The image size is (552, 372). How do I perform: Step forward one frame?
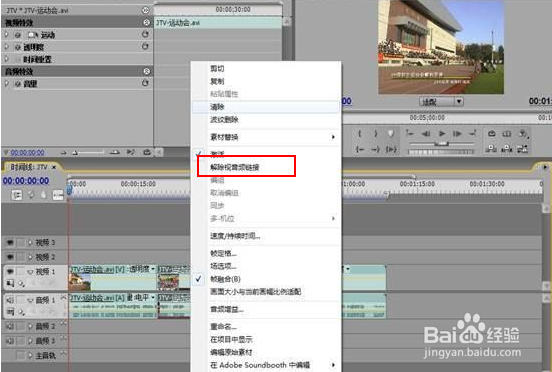[x=457, y=134]
